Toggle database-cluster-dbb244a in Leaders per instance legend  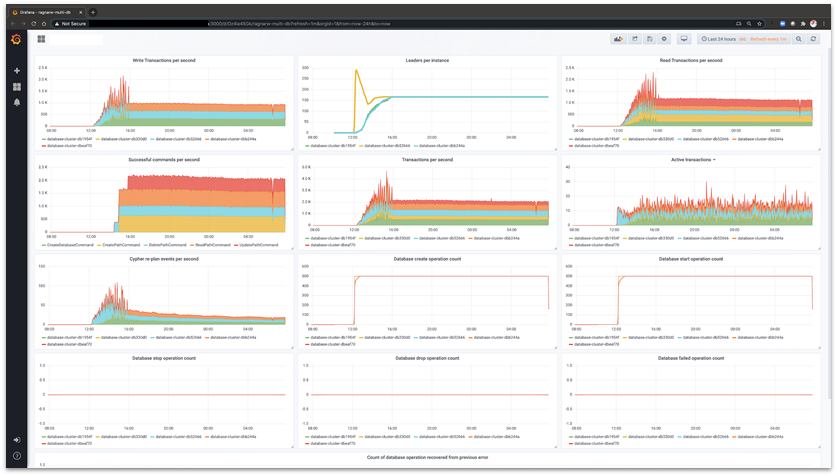point(442,146)
